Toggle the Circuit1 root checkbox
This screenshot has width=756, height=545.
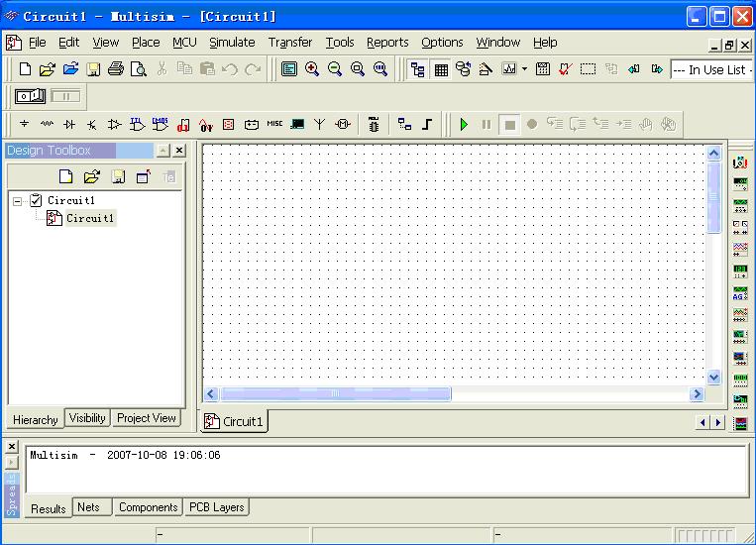click(x=36, y=200)
